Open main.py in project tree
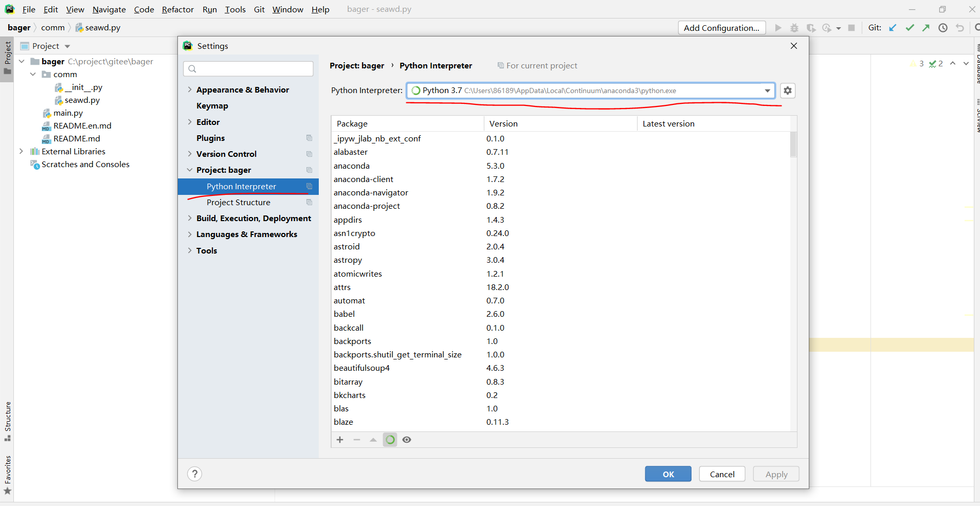Image resolution: width=980 pixels, height=506 pixels. [x=63, y=113]
